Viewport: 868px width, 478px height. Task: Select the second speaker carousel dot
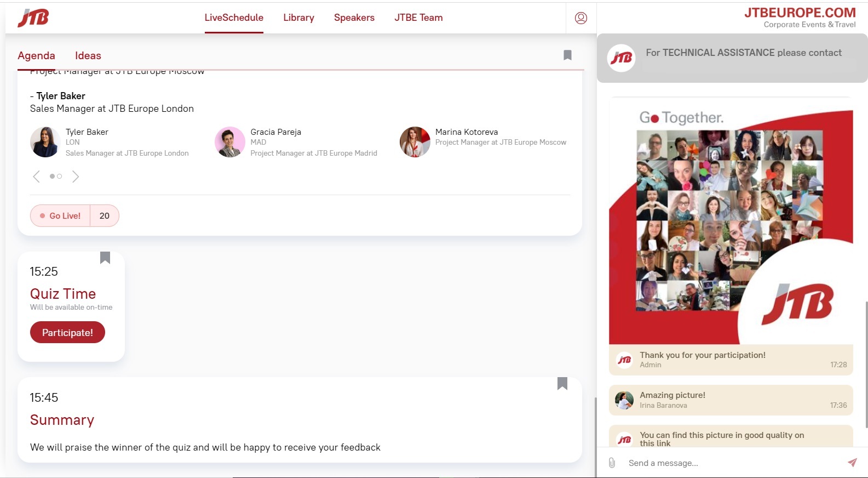point(59,177)
